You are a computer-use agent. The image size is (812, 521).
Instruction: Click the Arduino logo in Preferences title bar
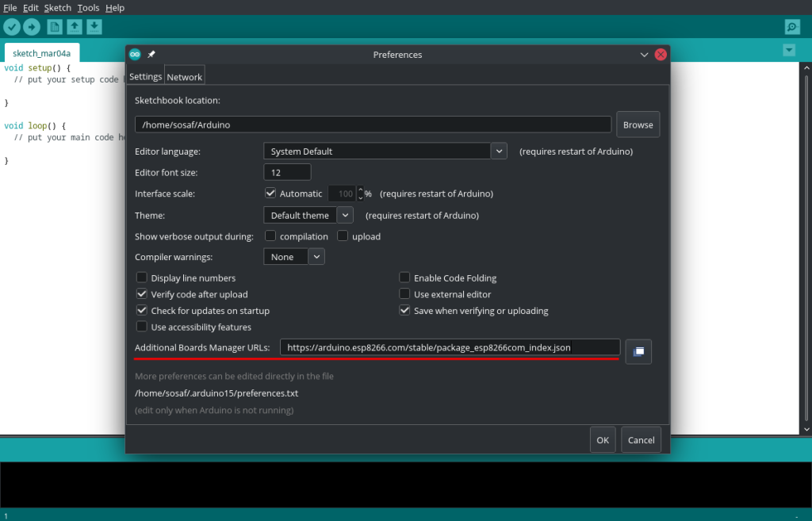coord(135,55)
